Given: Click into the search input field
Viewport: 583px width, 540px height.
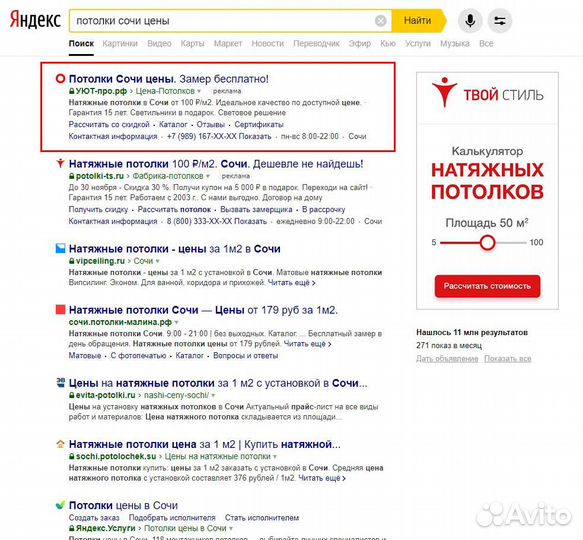Looking at the screenshot, I should point(223,21).
